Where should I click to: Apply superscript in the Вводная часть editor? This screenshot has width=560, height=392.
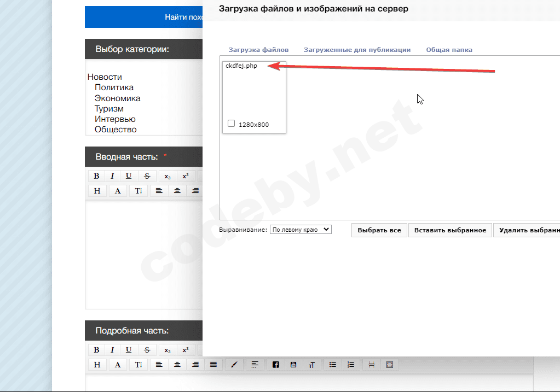pyautogui.click(x=186, y=176)
